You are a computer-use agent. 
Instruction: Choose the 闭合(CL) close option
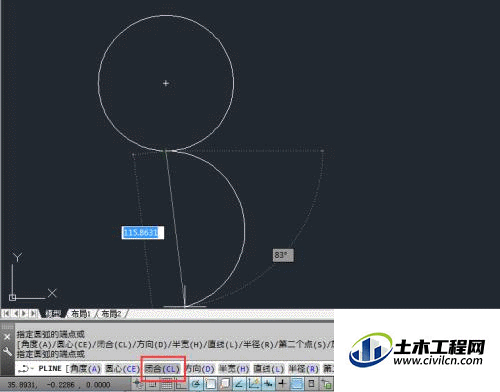(x=162, y=369)
